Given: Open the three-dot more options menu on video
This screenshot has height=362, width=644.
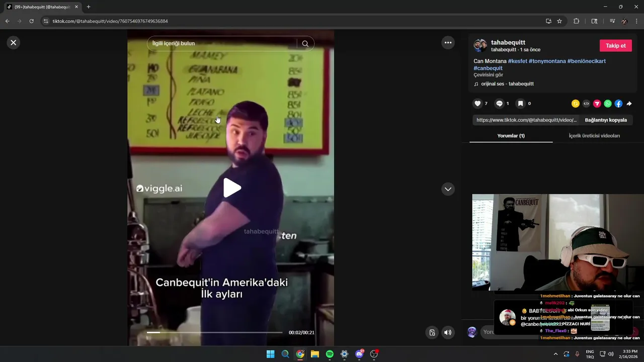Looking at the screenshot, I should [448, 43].
